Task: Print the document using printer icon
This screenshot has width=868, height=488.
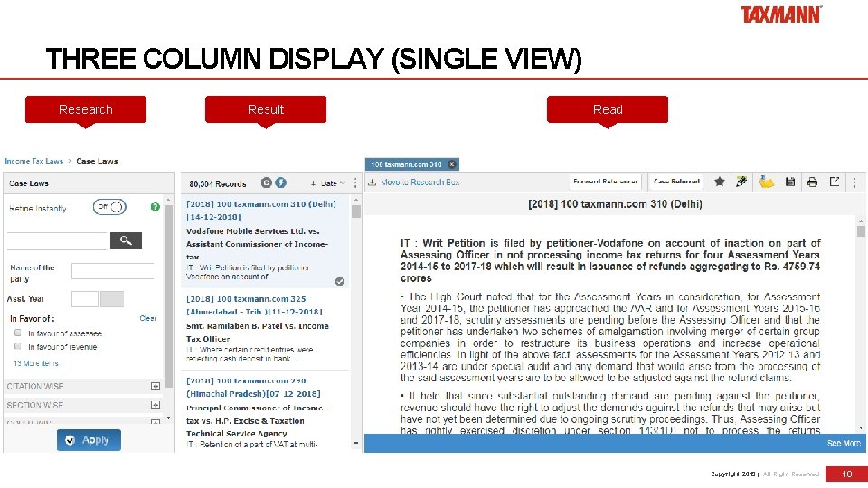Action: (812, 182)
